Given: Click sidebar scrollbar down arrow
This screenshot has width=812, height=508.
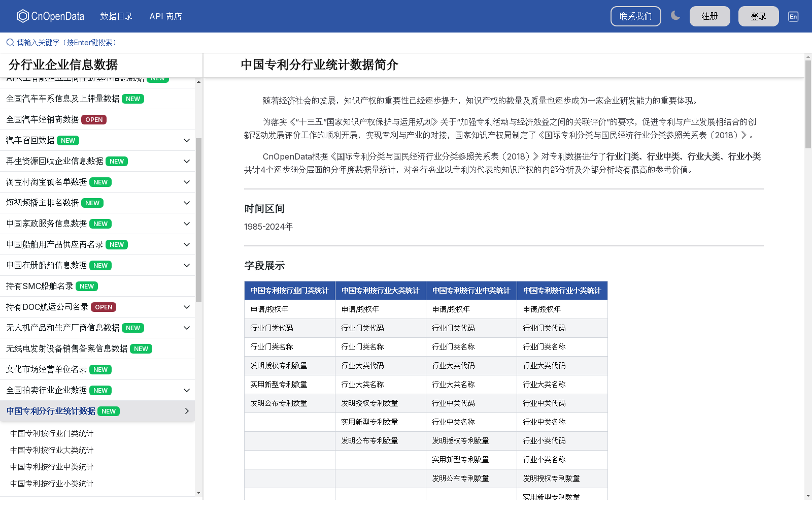Looking at the screenshot, I should coord(198,493).
